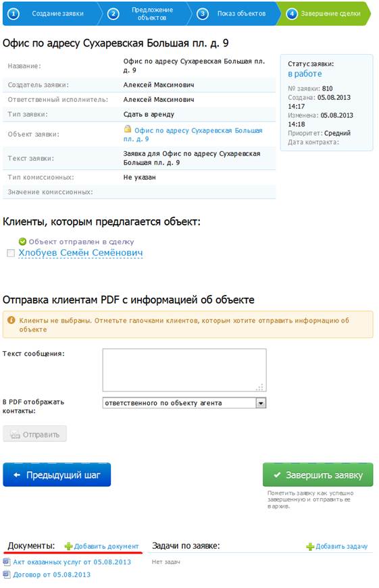379x588 pixels.
Task: Open client link Хлобуев Семён Семёнович
Action: pos(80,252)
